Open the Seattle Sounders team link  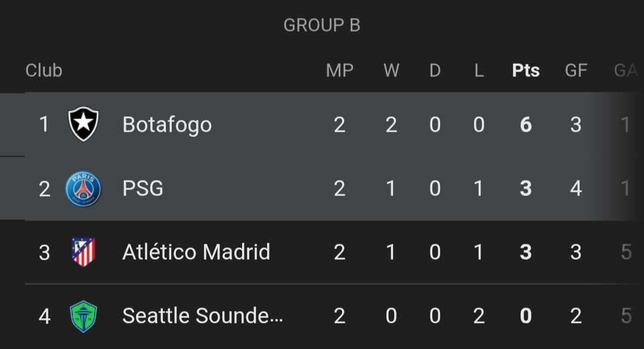(x=203, y=316)
